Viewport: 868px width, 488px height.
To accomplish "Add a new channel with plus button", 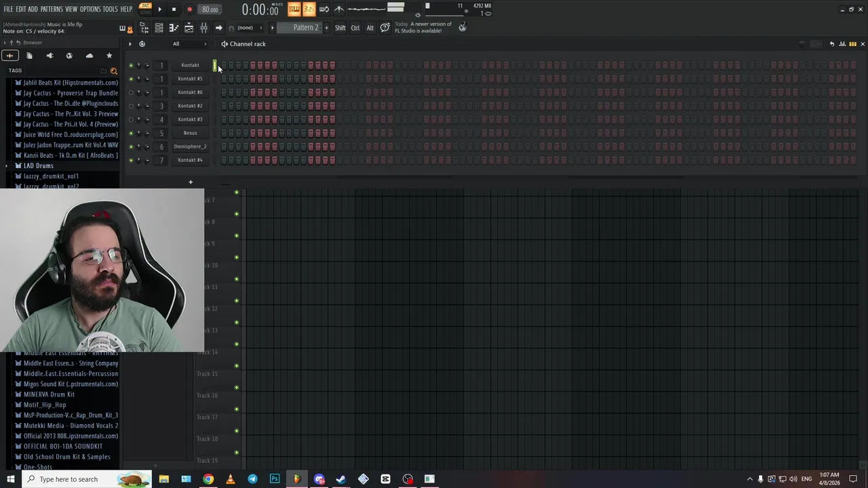I will tap(191, 182).
